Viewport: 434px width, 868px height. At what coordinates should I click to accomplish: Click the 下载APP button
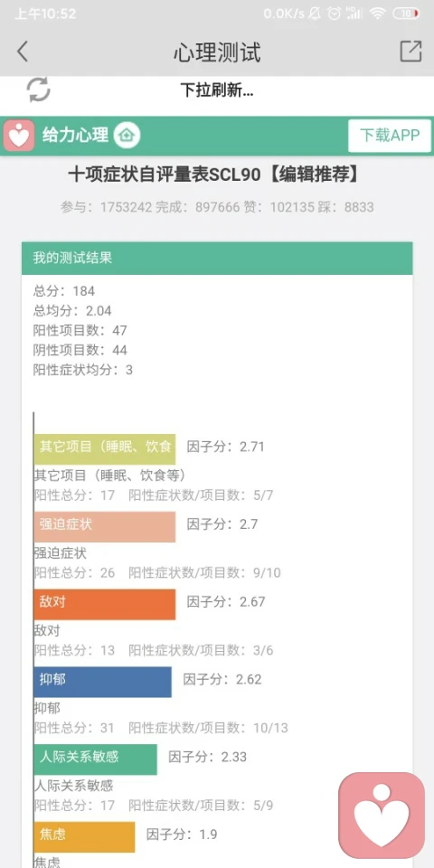(x=390, y=135)
